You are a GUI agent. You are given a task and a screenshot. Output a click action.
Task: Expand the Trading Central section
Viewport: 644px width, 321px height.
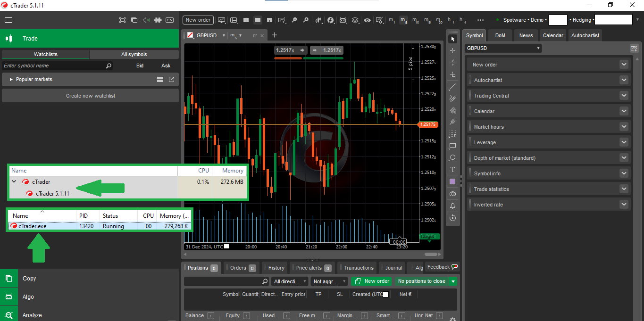click(624, 96)
